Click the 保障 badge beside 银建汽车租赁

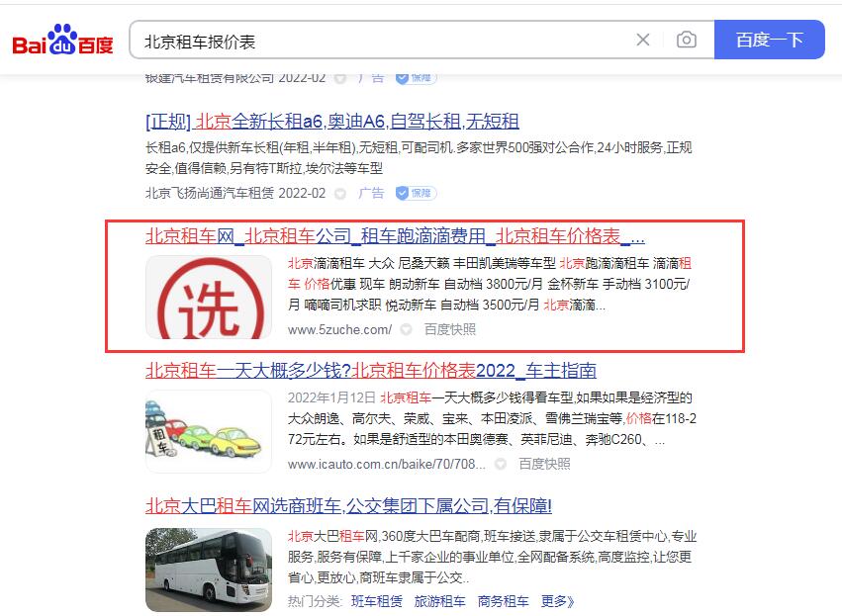coord(417,78)
